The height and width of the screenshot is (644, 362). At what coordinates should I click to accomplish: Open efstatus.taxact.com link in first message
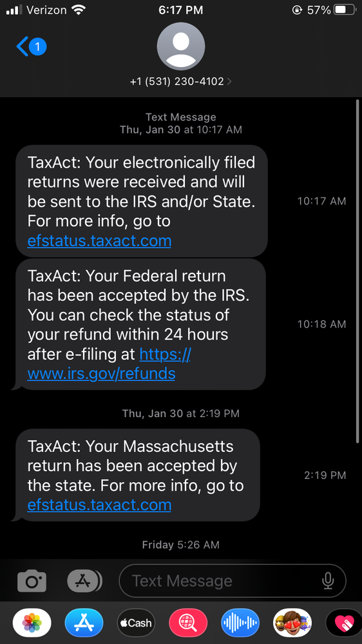tap(99, 240)
